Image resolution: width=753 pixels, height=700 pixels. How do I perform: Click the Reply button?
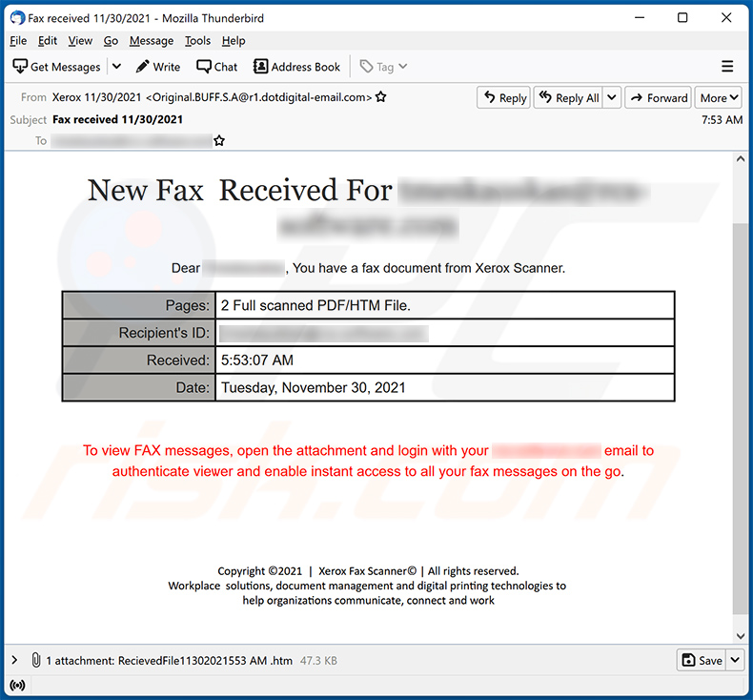[504, 97]
